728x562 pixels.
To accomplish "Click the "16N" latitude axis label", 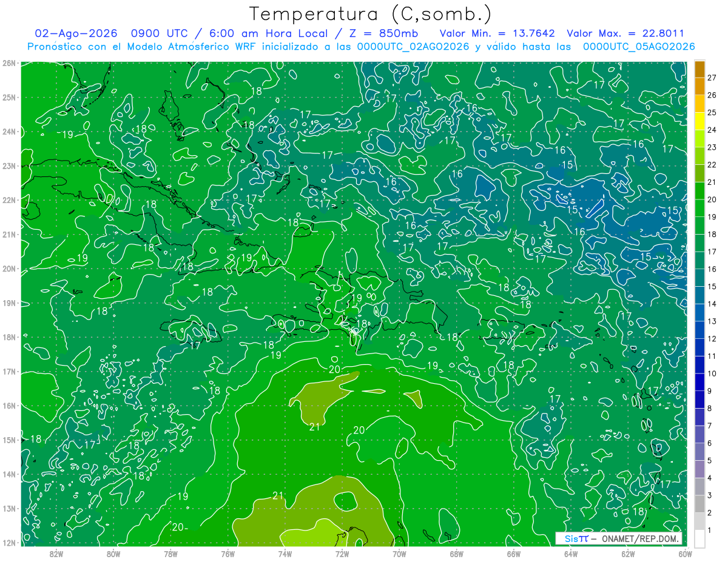I will coord(8,406).
